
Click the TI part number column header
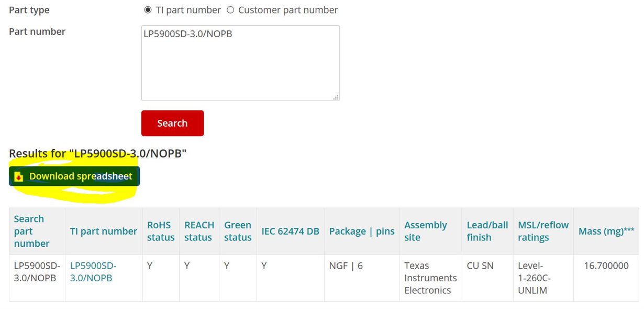tap(104, 231)
